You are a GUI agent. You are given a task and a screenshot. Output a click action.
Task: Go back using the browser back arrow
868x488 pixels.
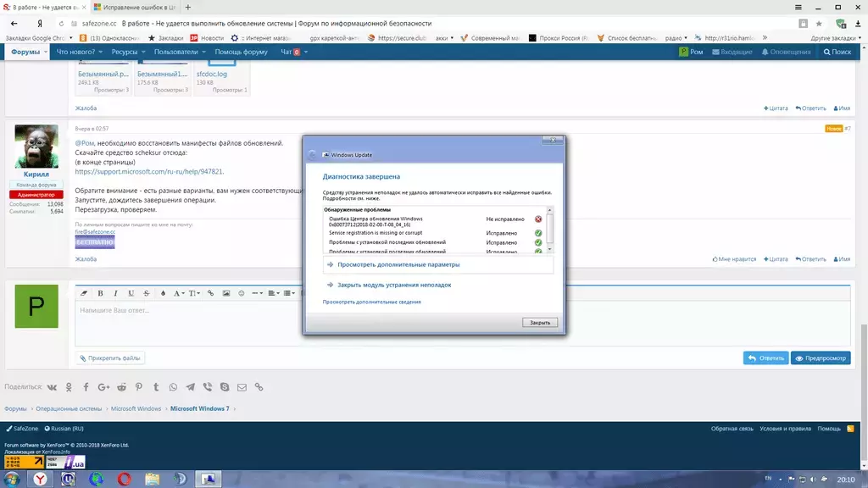click(14, 24)
